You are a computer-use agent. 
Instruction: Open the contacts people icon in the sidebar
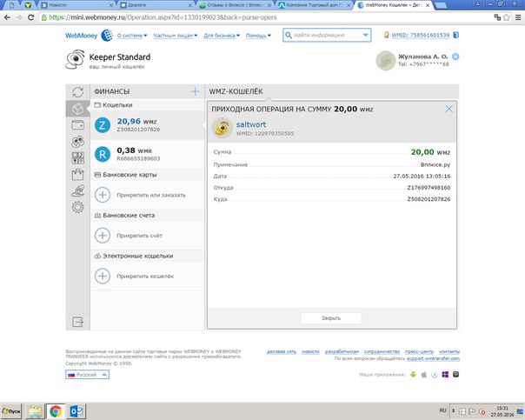[x=77, y=142]
